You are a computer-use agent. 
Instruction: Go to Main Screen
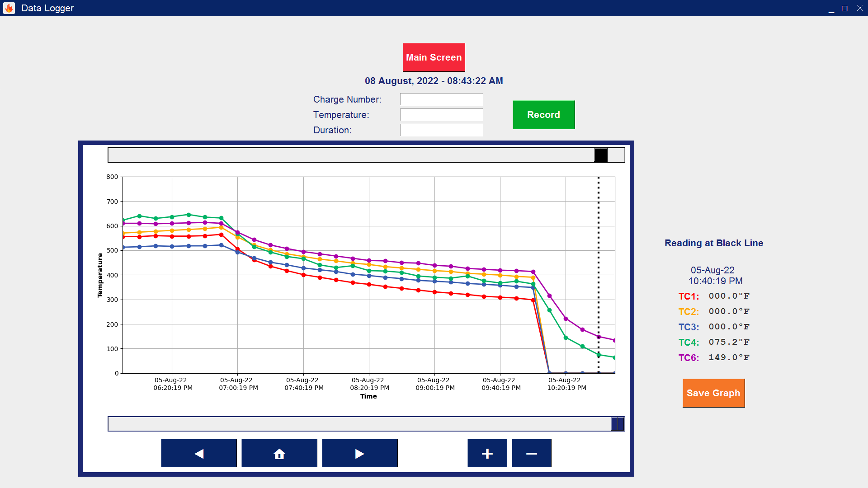click(434, 57)
